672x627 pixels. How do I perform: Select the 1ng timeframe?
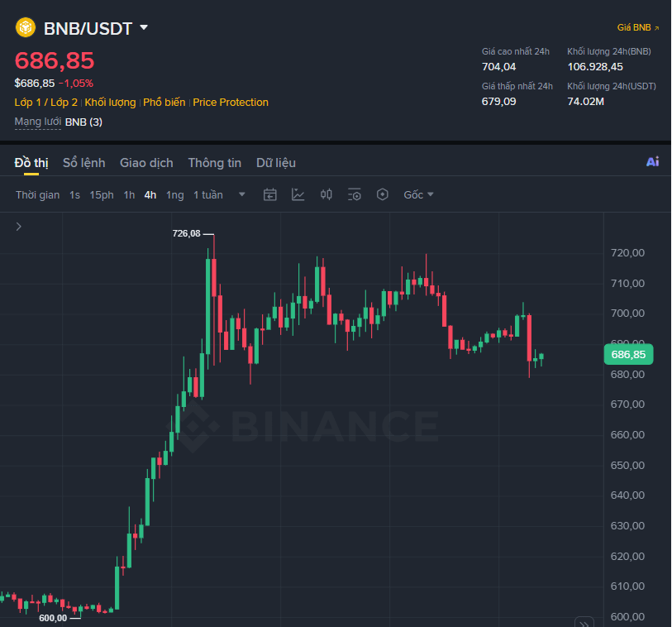(175, 194)
